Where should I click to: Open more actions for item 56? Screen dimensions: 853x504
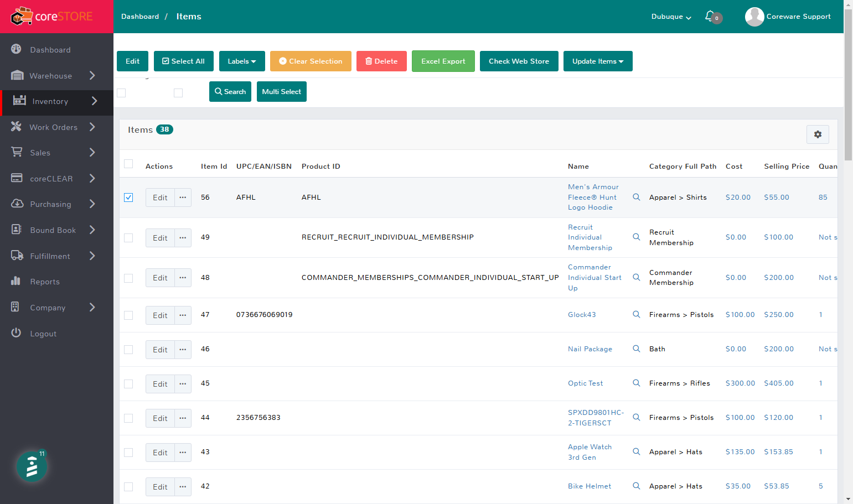coord(183,198)
